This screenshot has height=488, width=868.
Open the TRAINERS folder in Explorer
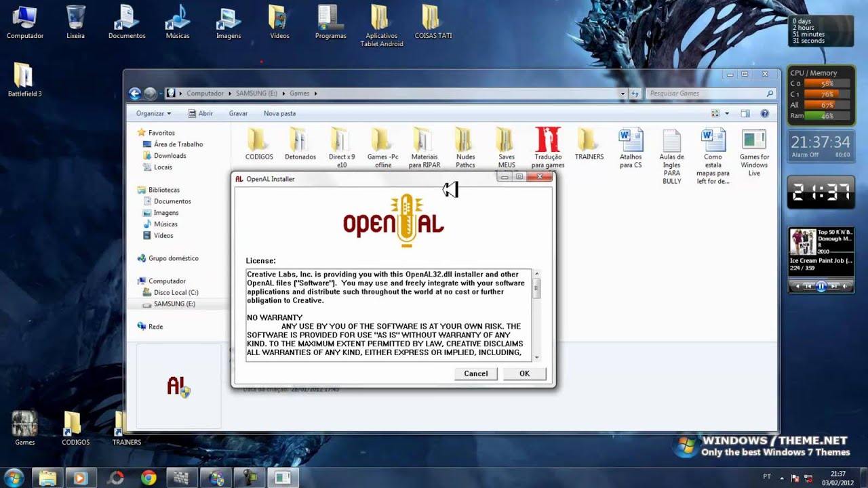tap(589, 144)
